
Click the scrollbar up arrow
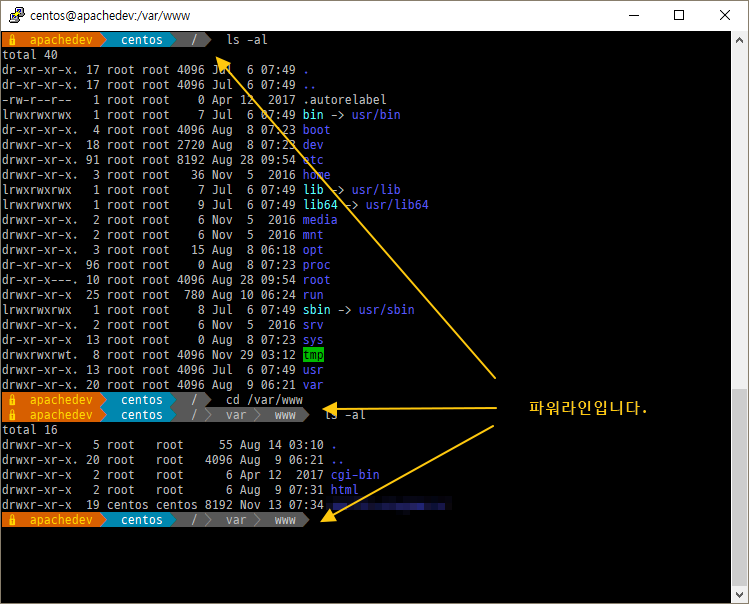point(739,40)
